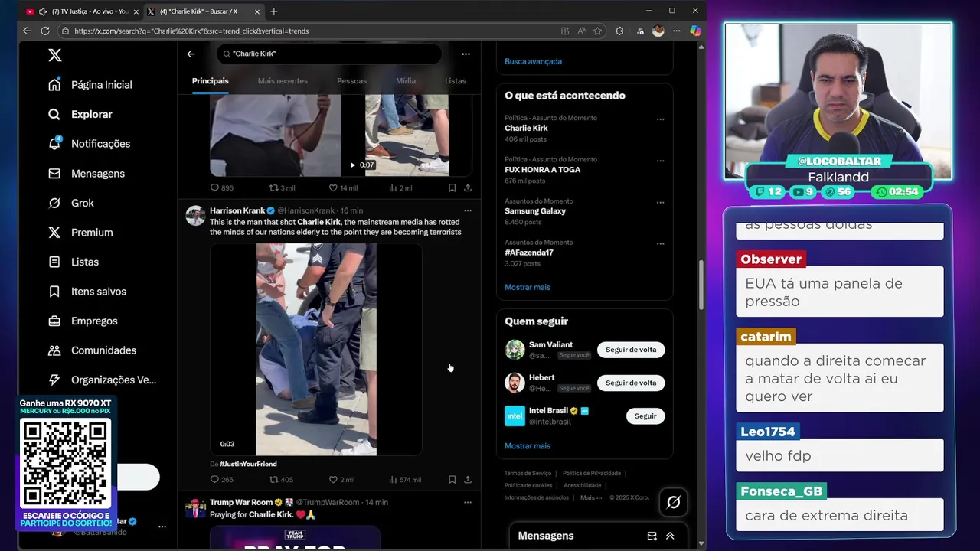Open Itens salvos in the sidebar
The height and width of the screenshot is (551, 980).
87,292
